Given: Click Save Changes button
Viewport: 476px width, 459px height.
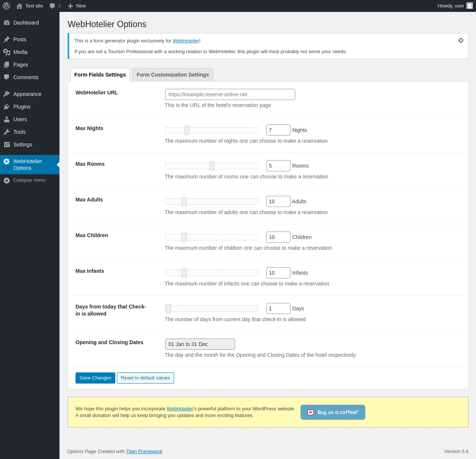Looking at the screenshot, I should pos(95,378).
